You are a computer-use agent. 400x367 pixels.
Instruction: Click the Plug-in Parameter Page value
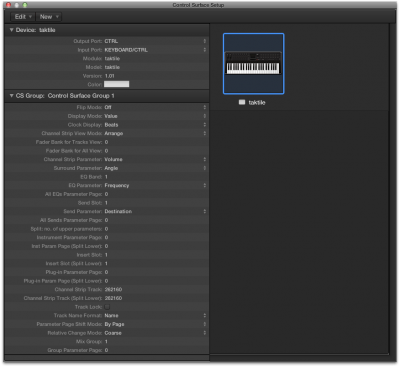point(106,272)
